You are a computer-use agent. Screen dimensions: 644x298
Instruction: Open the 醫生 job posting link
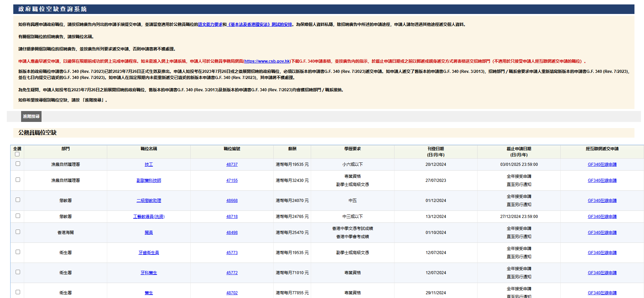(x=149, y=293)
